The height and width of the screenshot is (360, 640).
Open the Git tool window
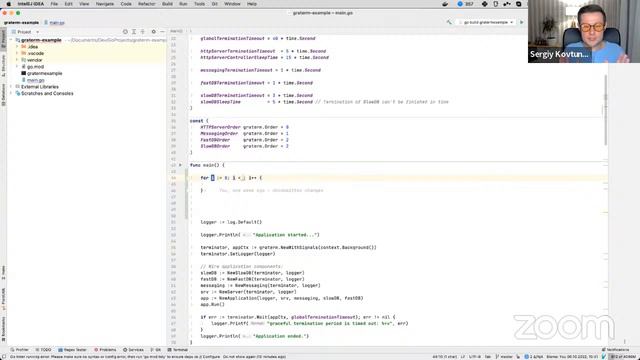(156, 350)
